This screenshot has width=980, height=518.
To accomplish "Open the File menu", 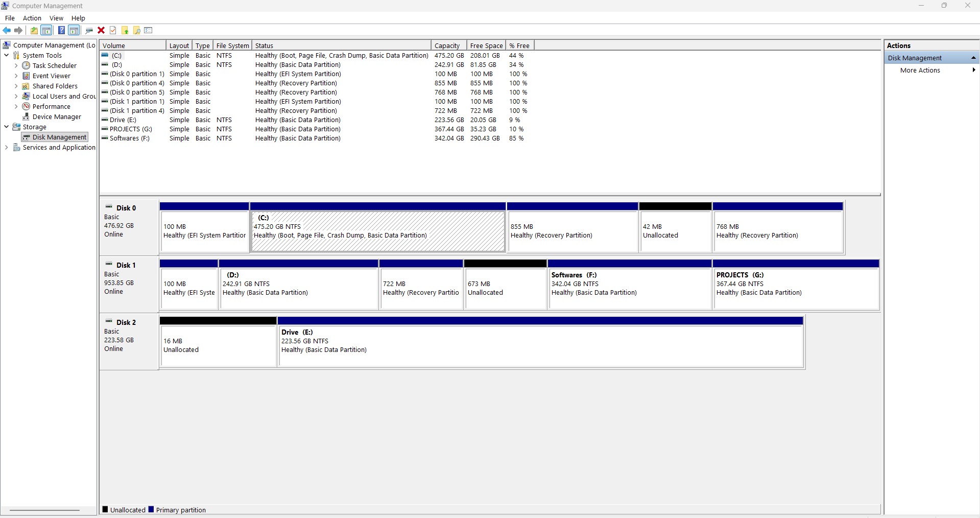I will [10, 18].
